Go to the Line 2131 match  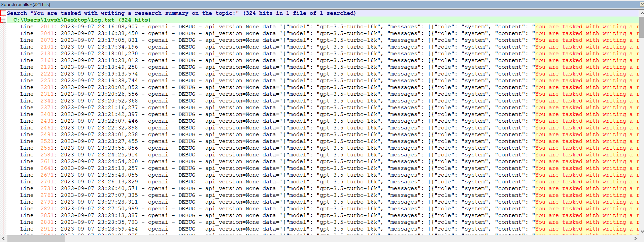tap(323, 54)
